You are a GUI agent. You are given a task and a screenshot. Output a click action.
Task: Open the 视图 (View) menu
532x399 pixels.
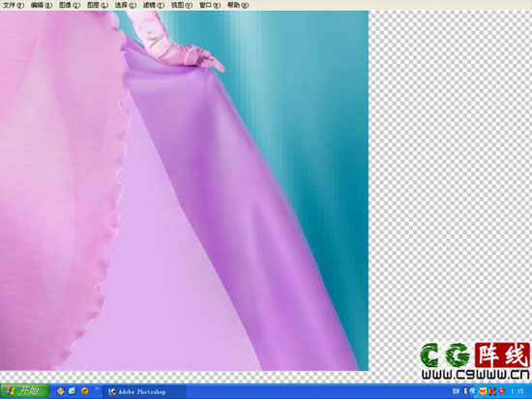click(x=181, y=5)
